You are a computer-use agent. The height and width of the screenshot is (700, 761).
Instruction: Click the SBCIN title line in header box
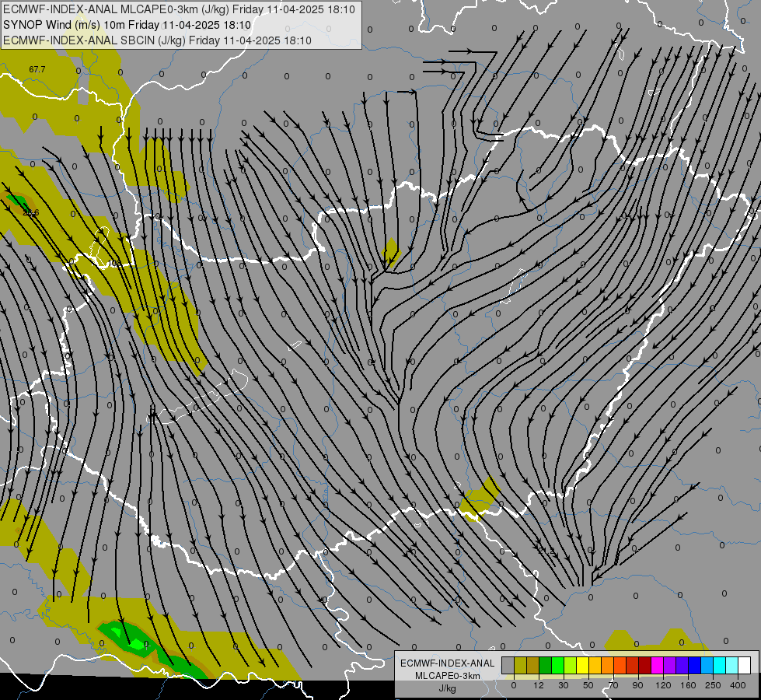click(x=157, y=40)
